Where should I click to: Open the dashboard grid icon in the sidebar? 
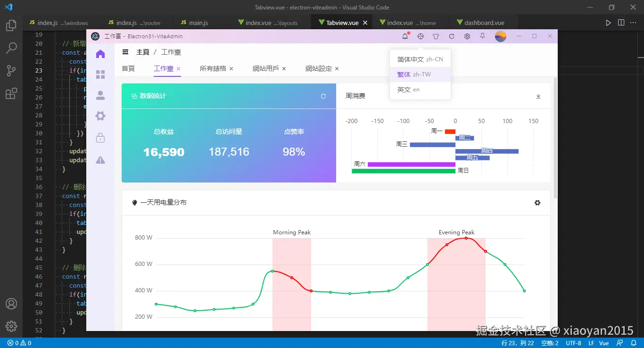[x=100, y=75]
